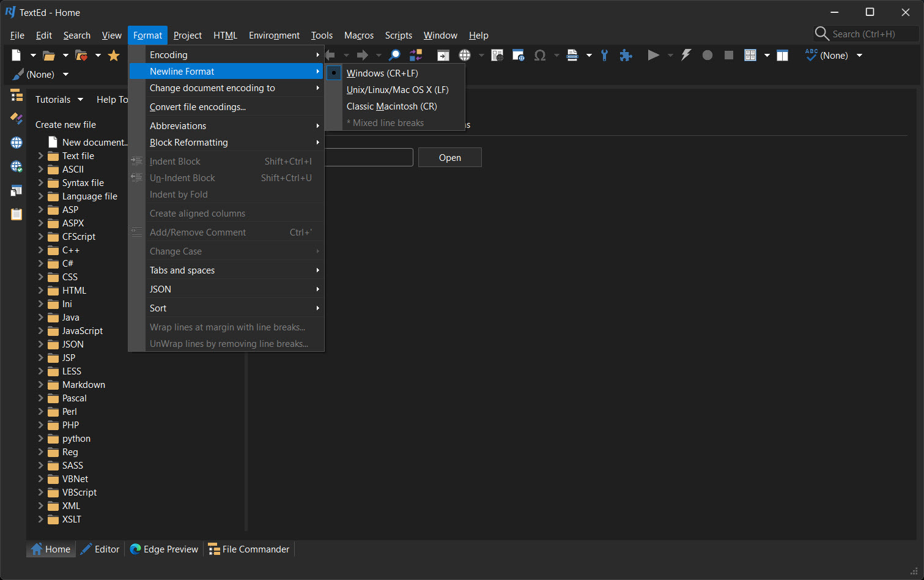Click the ABC spell check icon
924x580 pixels.
coord(811,54)
